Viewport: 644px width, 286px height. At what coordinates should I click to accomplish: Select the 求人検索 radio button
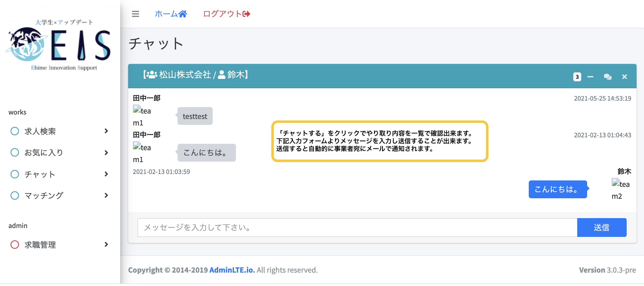pyautogui.click(x=15, y=131)
